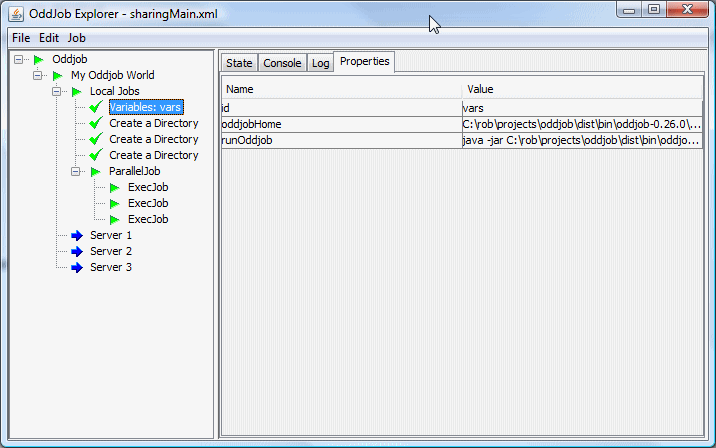Click the green arrow icon beside Oddjob root
This screenshot has height=448, width=716.
pyautogui.click(x=39, y=60)
